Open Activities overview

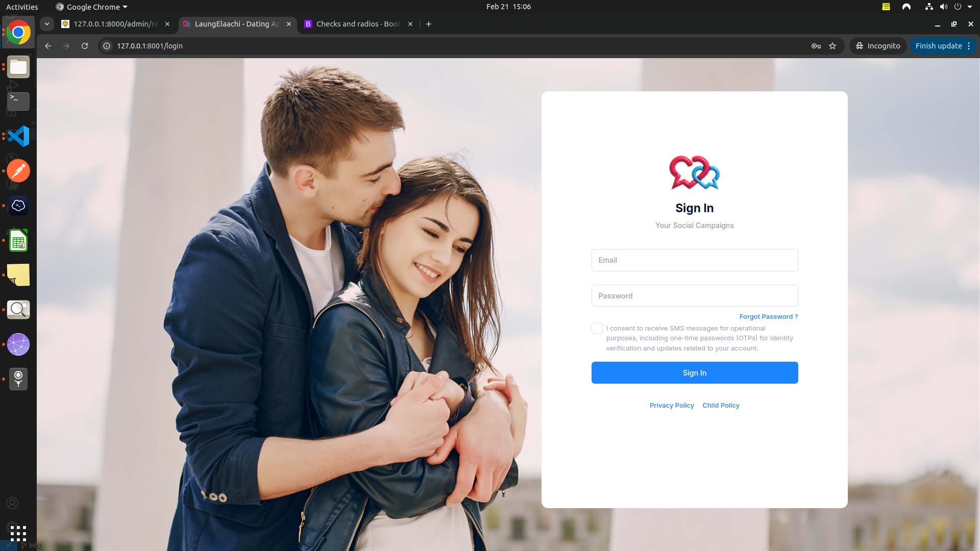pyautogui.click(x=22, y=7)
